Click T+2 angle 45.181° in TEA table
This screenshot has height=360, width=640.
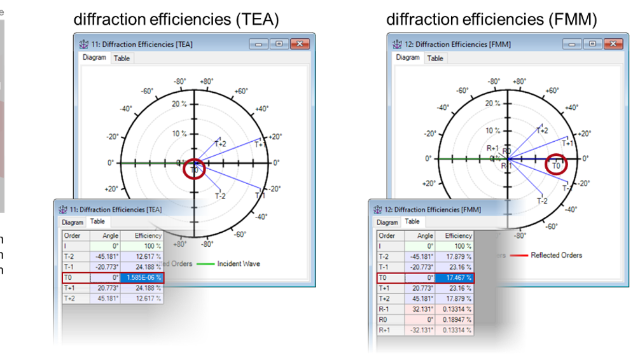(105, 299)
